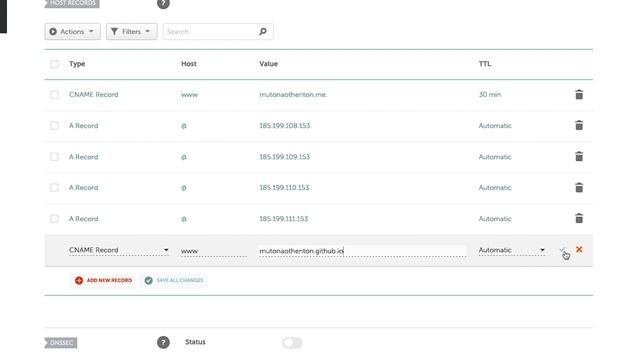The image size is (640, 360).
Task: Check the CNAME Record www row checkbox
Action: tap(54, 95)
